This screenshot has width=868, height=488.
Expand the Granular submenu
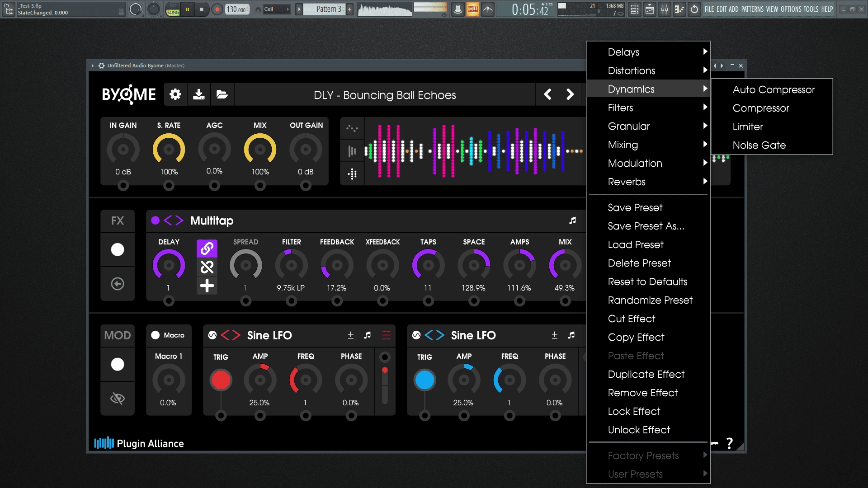[x=648, y=126]
